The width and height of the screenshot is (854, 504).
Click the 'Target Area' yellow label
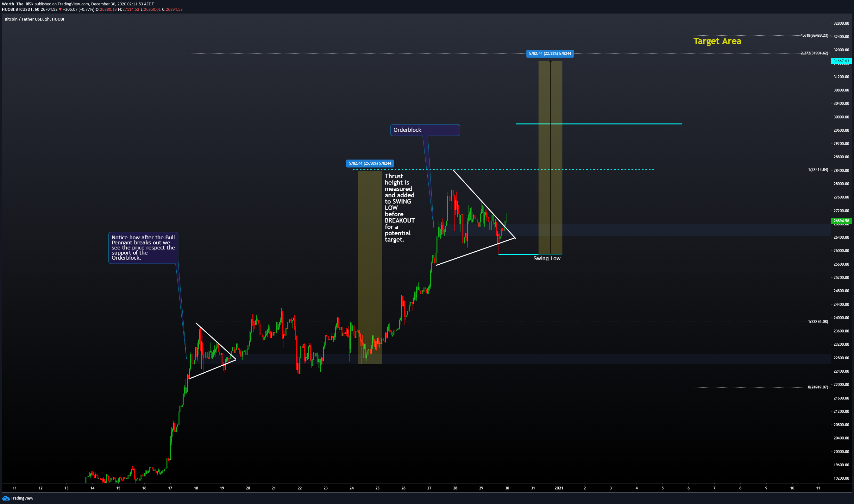coord(717,41)
